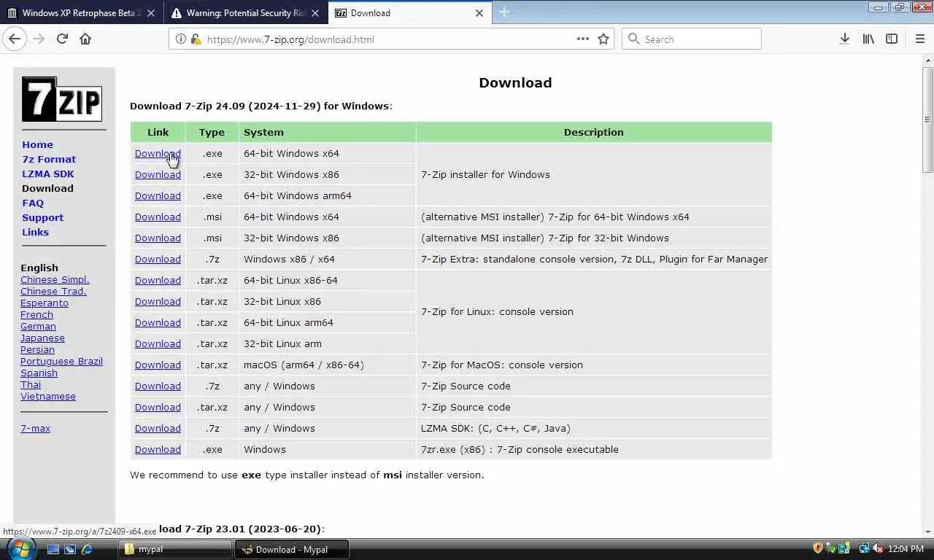
Task: Open page actions three-dot menu
Action: click(582, 39)
